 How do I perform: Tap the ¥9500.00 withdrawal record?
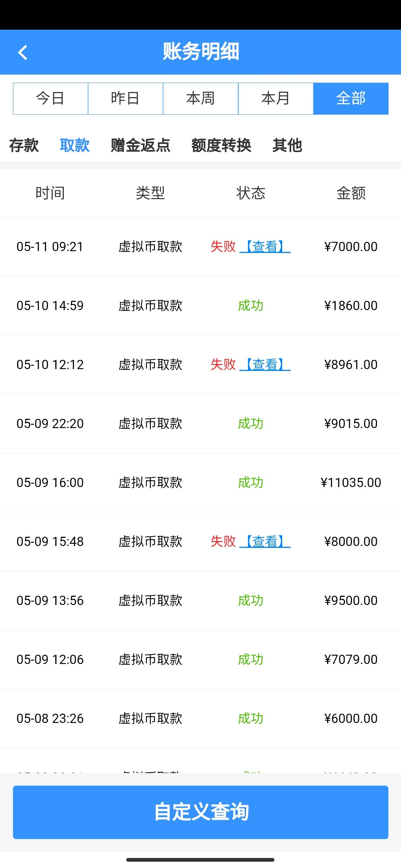tap(200, 600)
